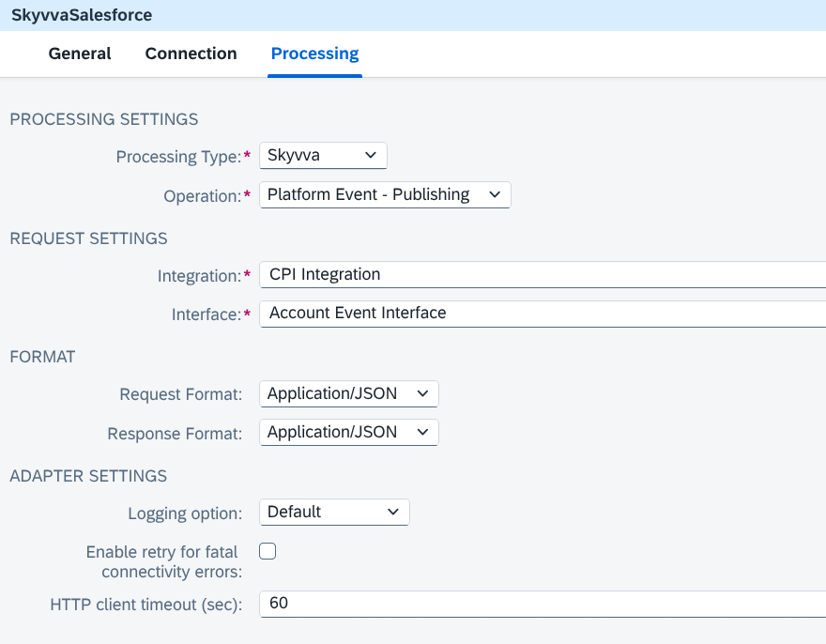826x644 pixels.
Task: Click the HTTP client timeout field
Action: pos(543,604)
